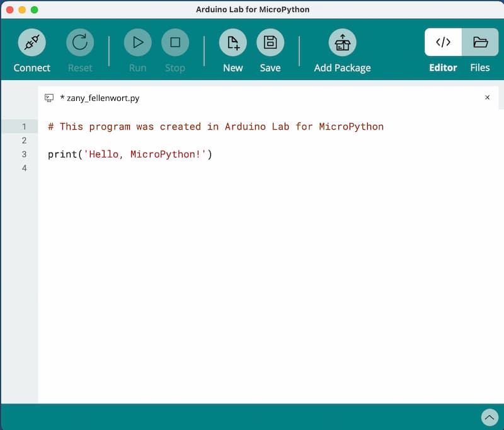
Task: Create a new file with New icon
Action: click(x=233, y=42)
